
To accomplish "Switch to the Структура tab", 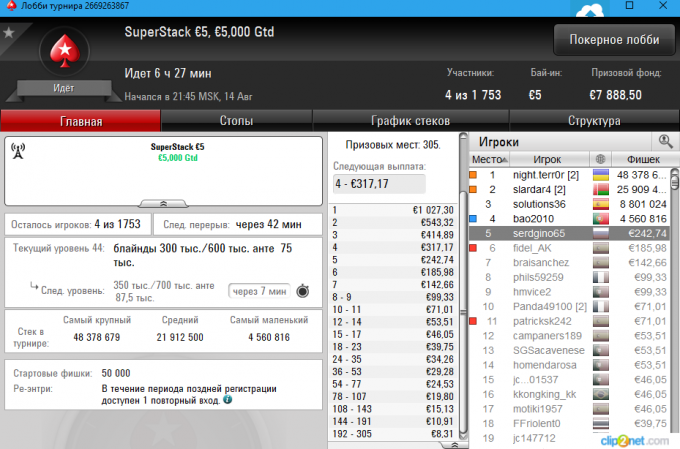I will click(x=594, y=121).
